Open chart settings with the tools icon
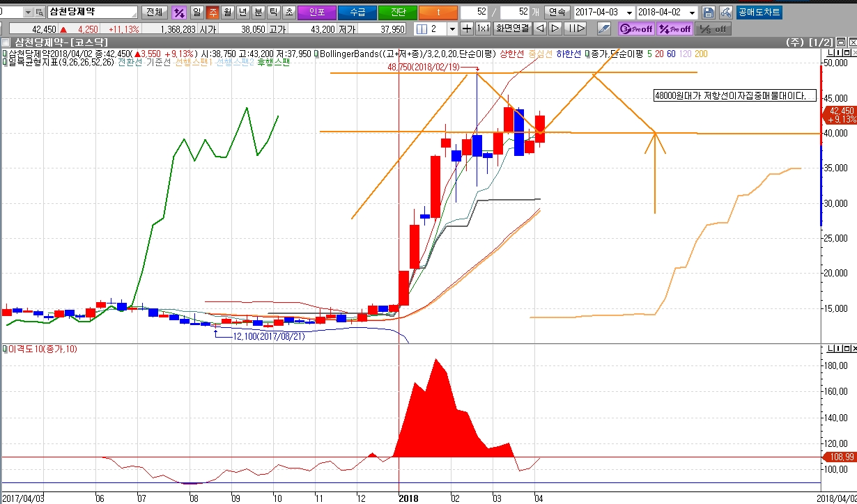Image resolution: width=857 pixels, height=504 pixels. [725, 13]
